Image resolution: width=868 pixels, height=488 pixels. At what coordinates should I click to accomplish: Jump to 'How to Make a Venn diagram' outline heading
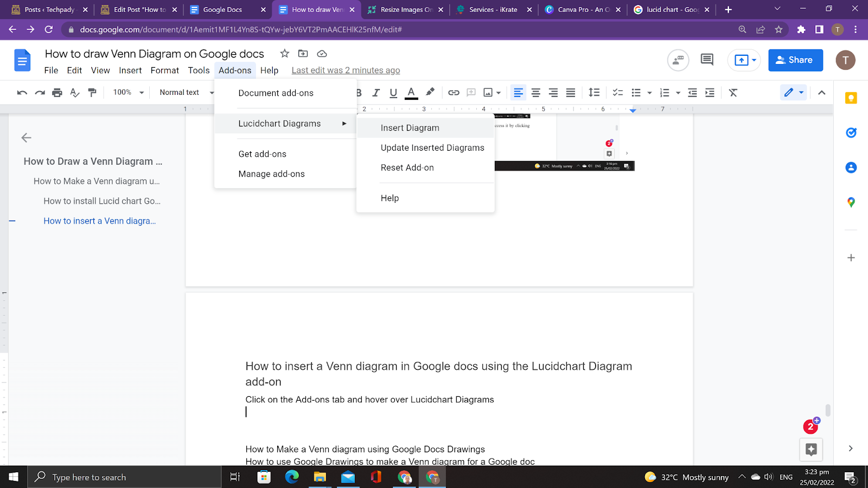click(x=97, y=181)
